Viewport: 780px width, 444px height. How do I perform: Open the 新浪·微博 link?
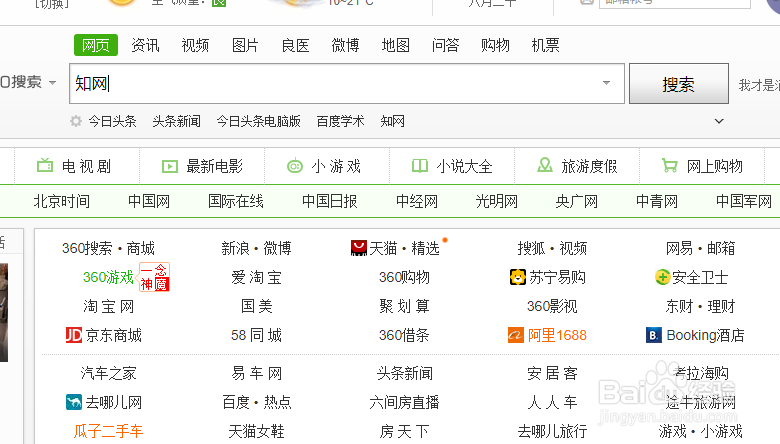point(256,248)
